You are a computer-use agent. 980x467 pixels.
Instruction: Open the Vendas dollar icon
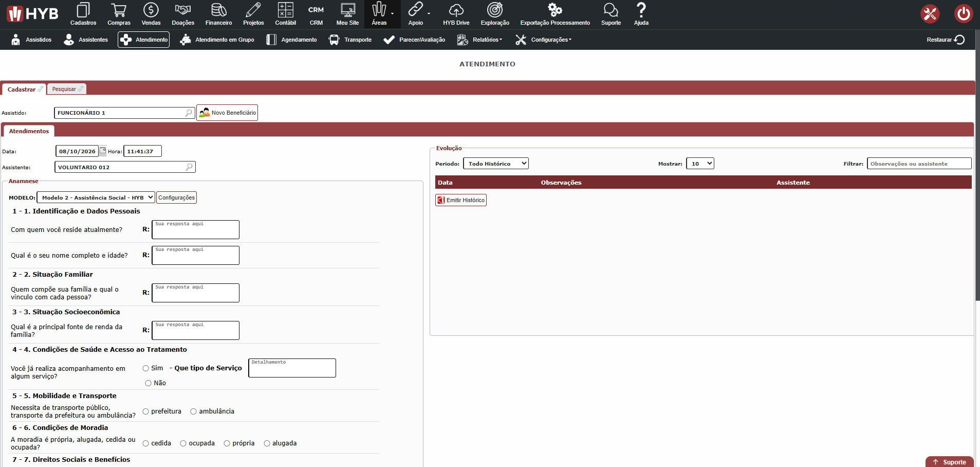(x=151, y=10)
